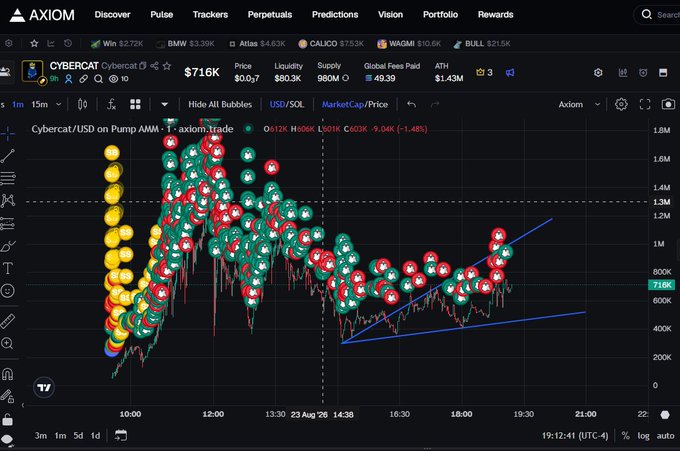Open the Atlas $4.63K ticker token

(x=257, y=44)
